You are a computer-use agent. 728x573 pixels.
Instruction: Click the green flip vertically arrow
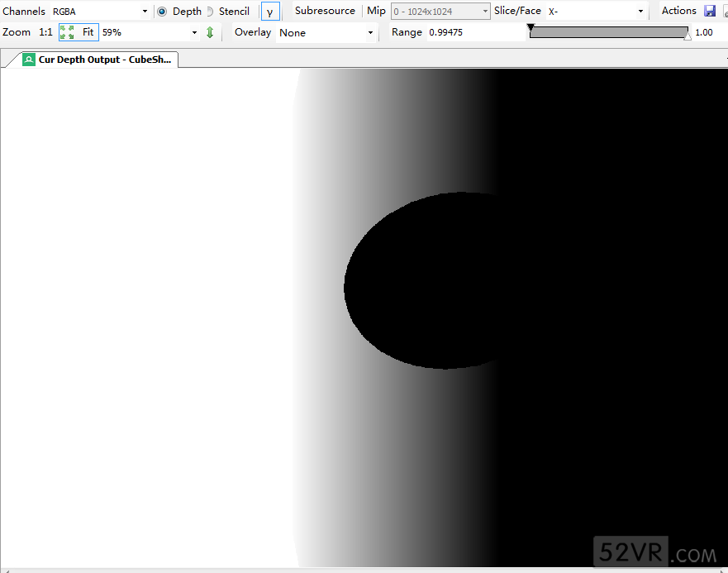point(210,32)
